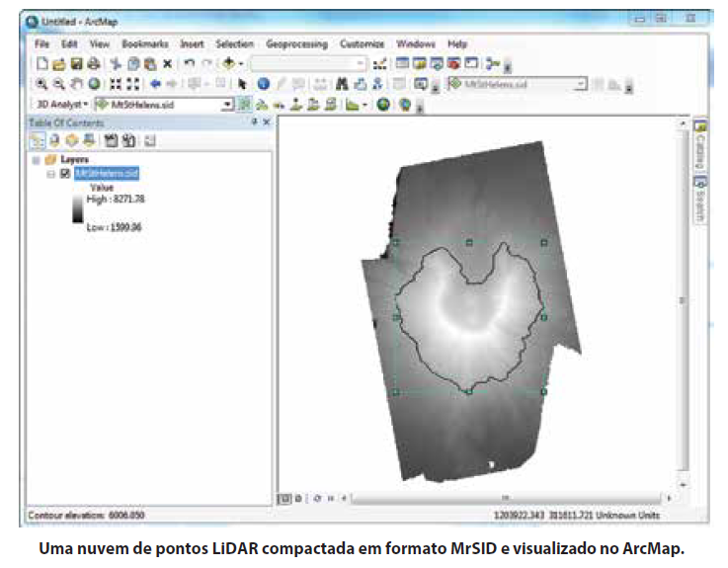
Task: Open the Customize menu
Action: [363, 44]
